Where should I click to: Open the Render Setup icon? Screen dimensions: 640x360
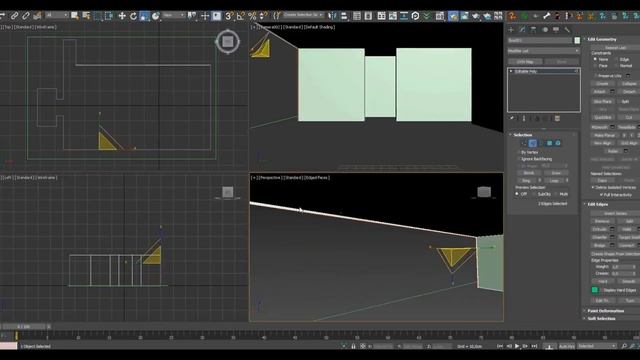click(453, 16)
